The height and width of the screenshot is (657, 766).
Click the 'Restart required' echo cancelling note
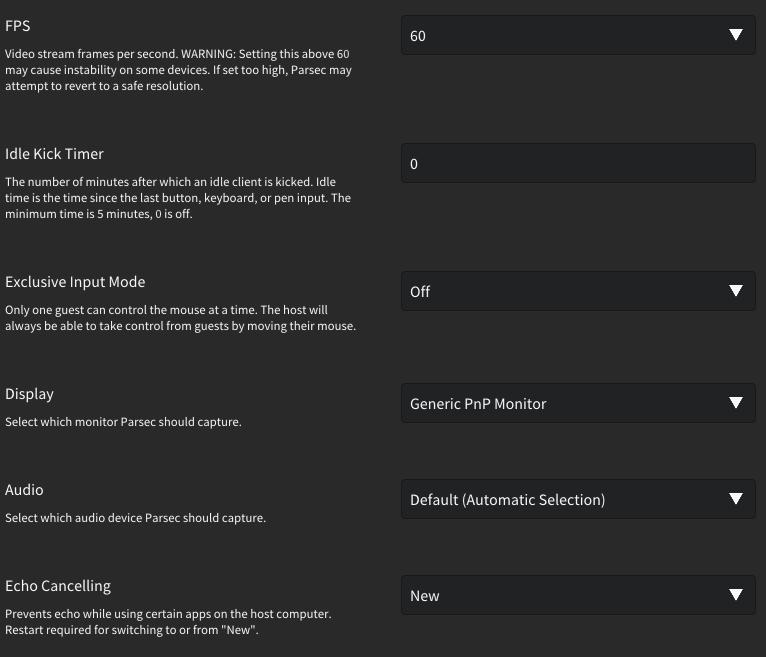point(131,630)
